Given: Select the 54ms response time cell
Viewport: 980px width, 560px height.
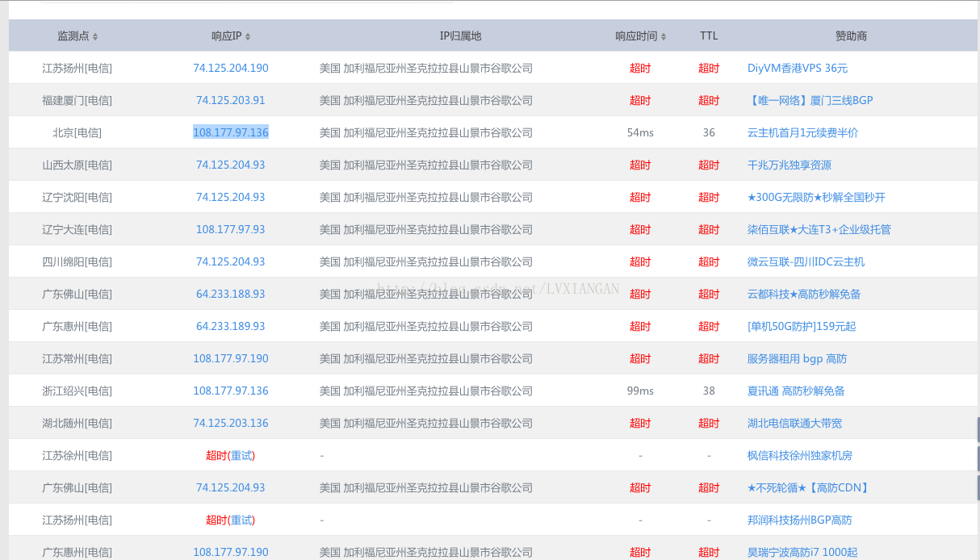Looking at the screenshot, I should click(640, 132).
